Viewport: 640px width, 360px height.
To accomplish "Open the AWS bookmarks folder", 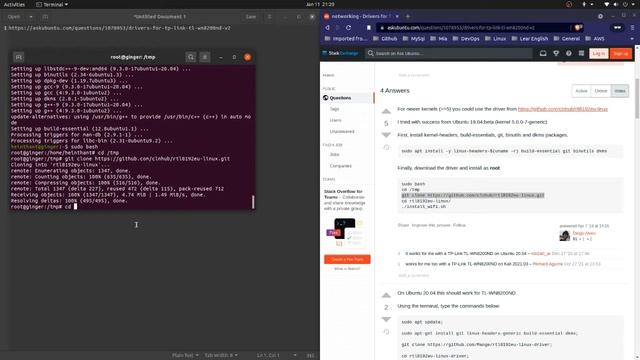I will tap(595, 39).
